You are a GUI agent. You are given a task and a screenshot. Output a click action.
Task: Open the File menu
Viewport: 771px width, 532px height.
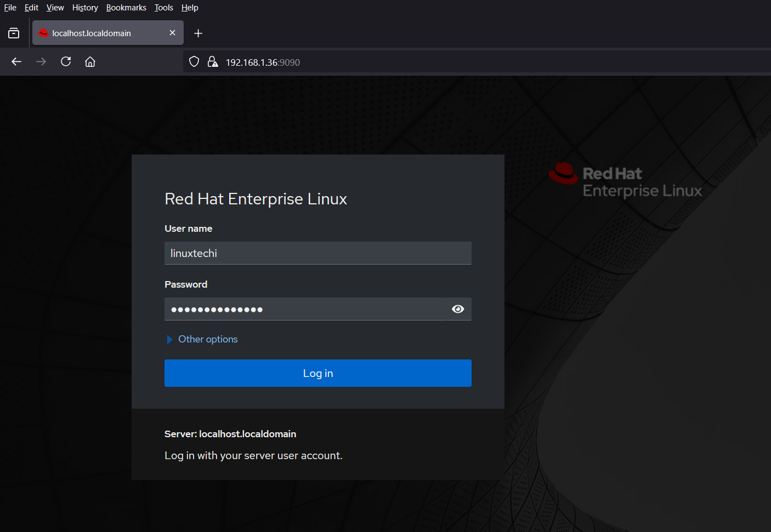pos(10,8)
